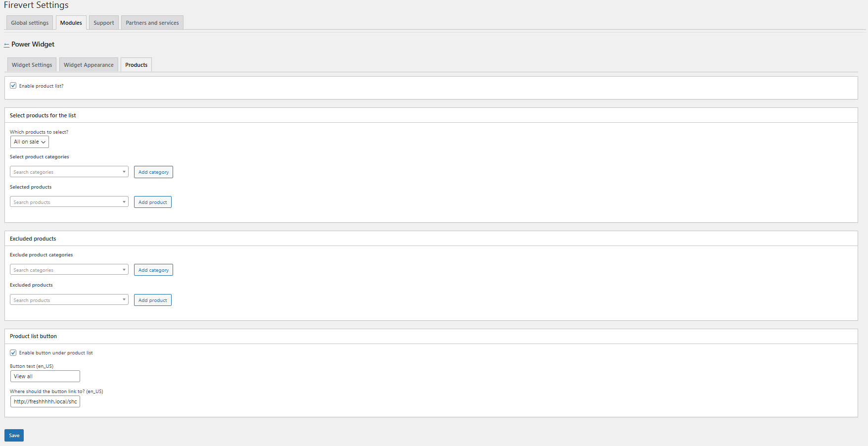Click the back arrow beside Power Widget

tap(6, 45)
